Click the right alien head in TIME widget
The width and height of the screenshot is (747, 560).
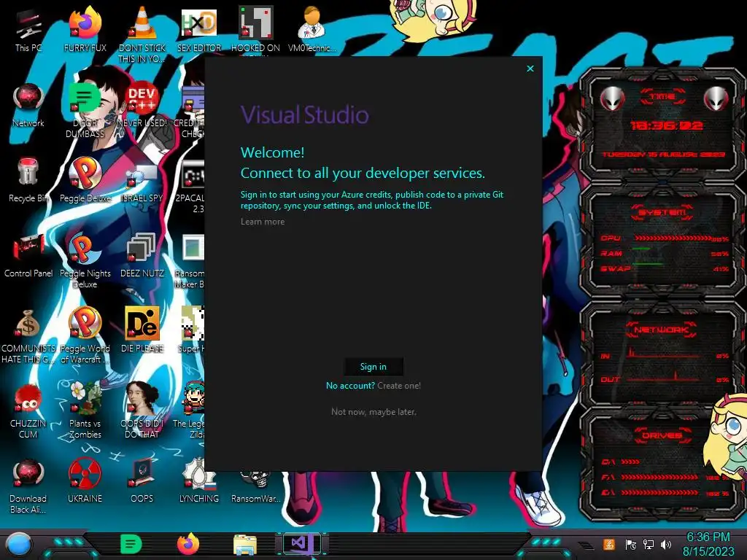click(716, 99)
